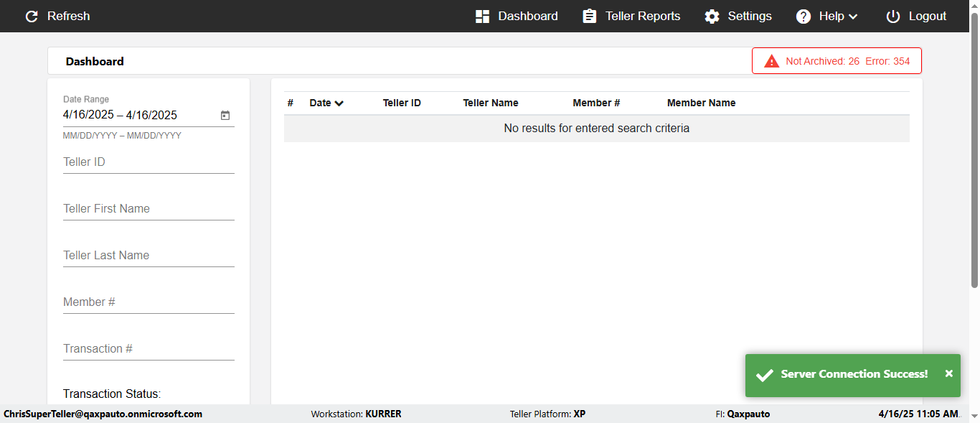
Task: Expand the Help dropdown chevron
Action: (853, 17)
